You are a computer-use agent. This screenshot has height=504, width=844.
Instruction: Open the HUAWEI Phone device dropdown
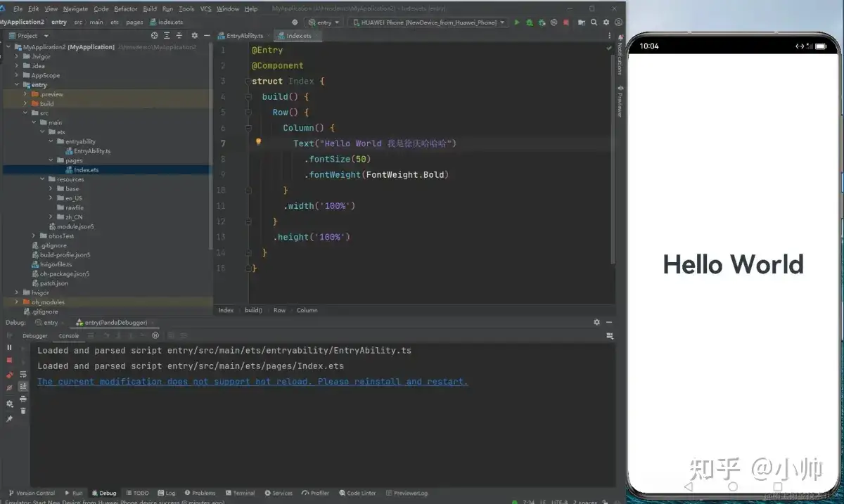[429, 22]
